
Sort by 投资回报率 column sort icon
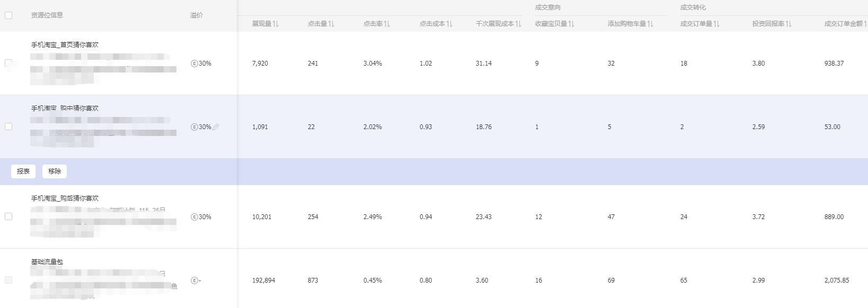pyautogui.click(x=789, y=24)
